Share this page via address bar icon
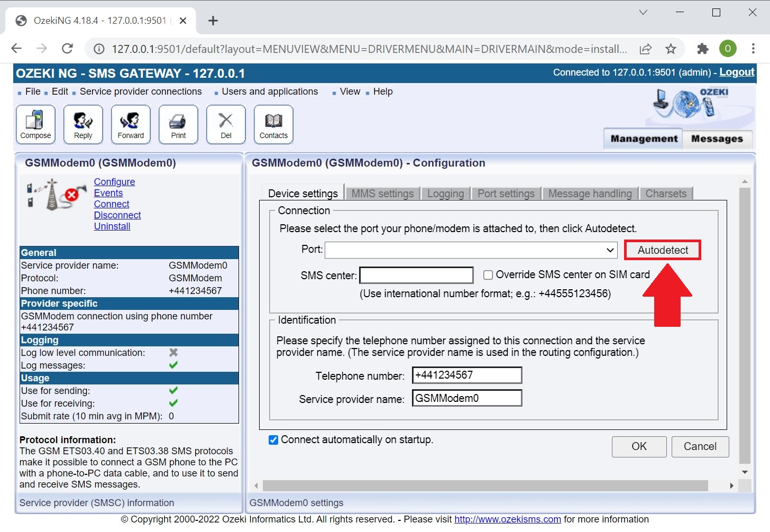The width and height of the screenshot is (770, 532). [645, 49]
